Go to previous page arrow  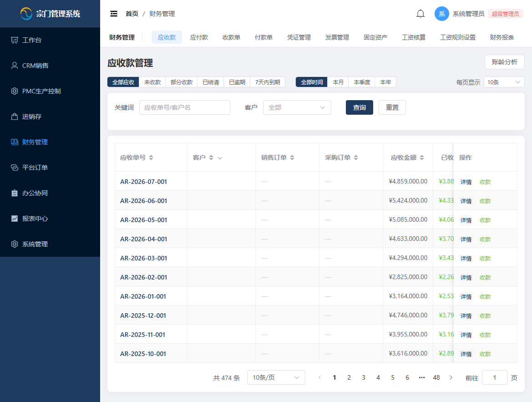pos(319,377)
